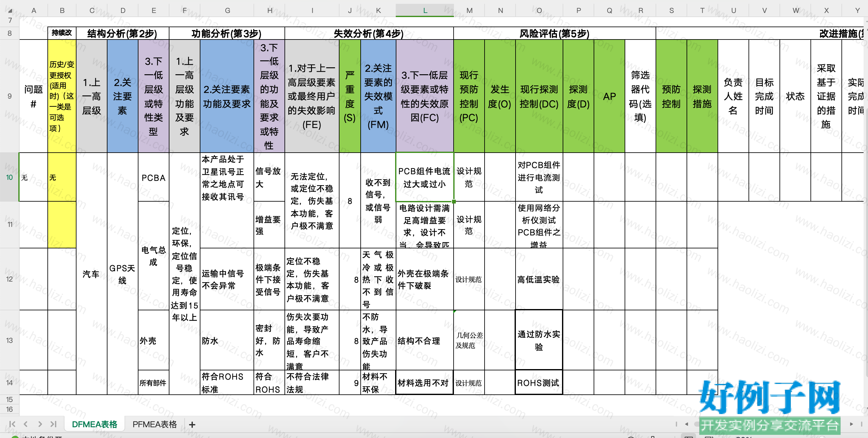868x438 pixels.
Task: Click the 探测度(D) header cell
Action: click(x=578, y=96)
